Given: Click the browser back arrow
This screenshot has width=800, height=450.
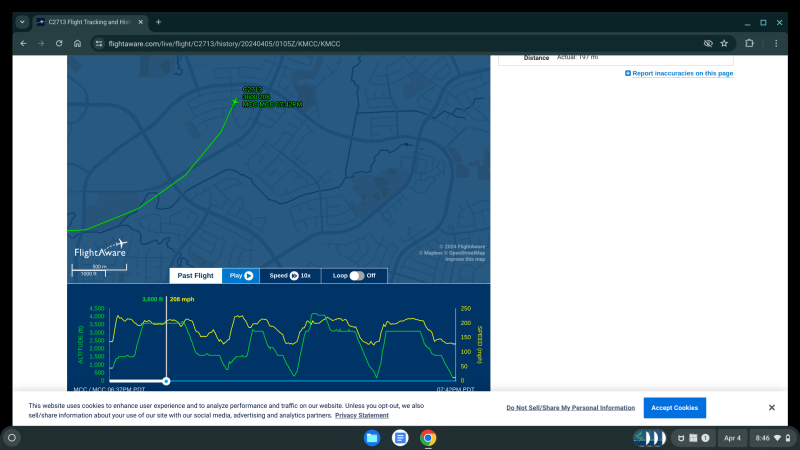Looking at the screenshot, I should pos(23,44).
